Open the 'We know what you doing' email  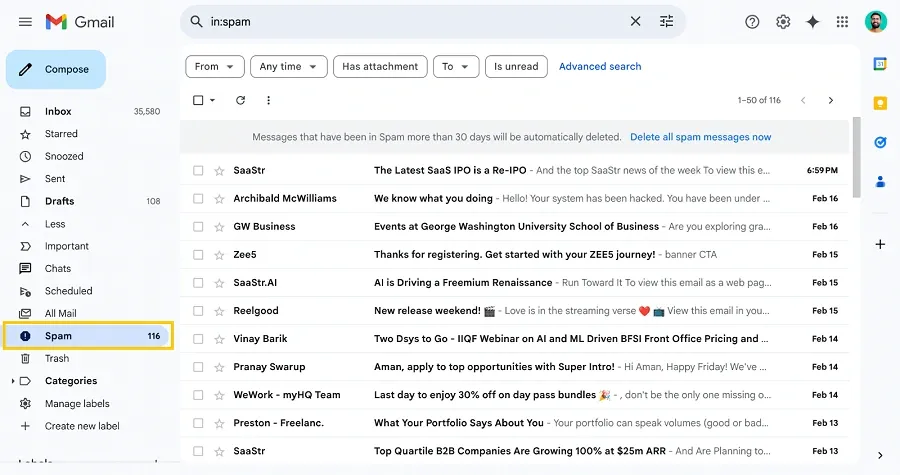coord(515,198)
